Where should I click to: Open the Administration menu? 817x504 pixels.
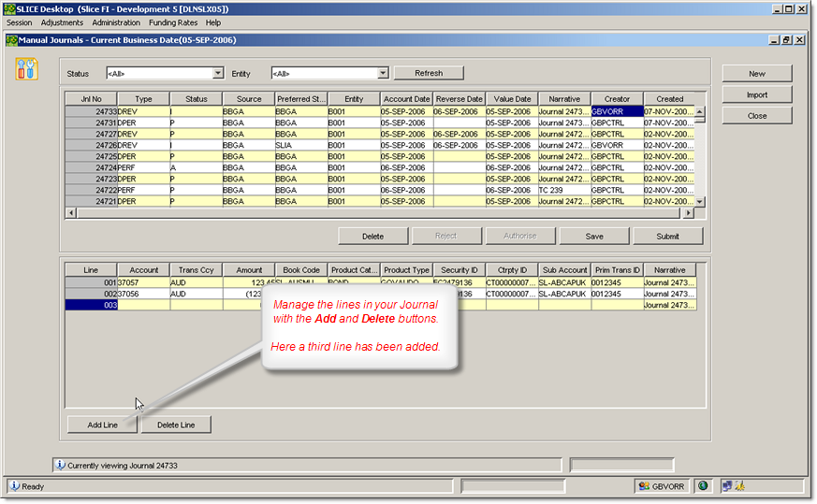[x=116, y=22]
